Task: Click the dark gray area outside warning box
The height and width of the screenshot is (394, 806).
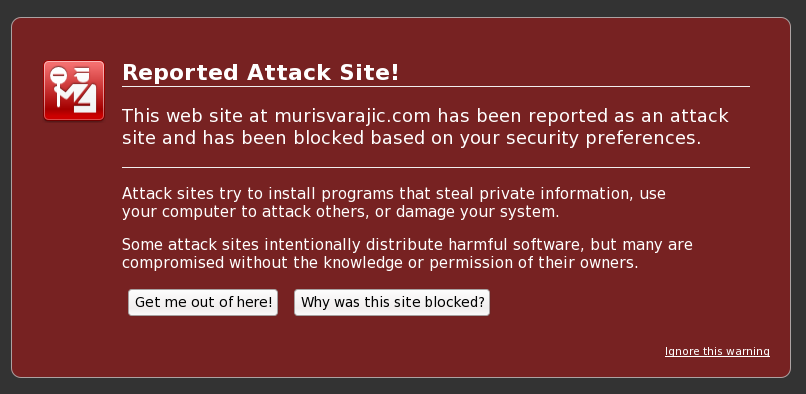Action: coord(403,8)
